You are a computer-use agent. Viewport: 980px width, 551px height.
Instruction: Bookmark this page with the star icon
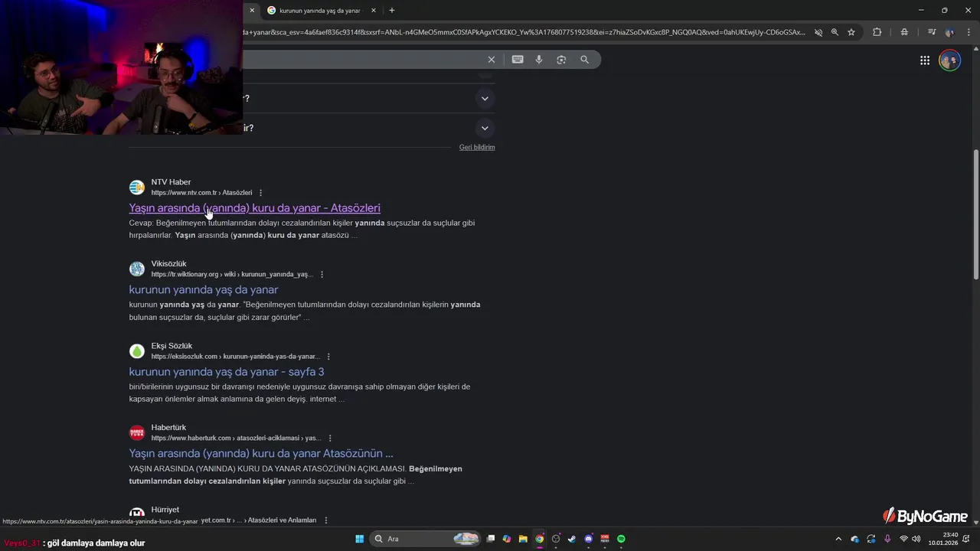pos(851,32)
